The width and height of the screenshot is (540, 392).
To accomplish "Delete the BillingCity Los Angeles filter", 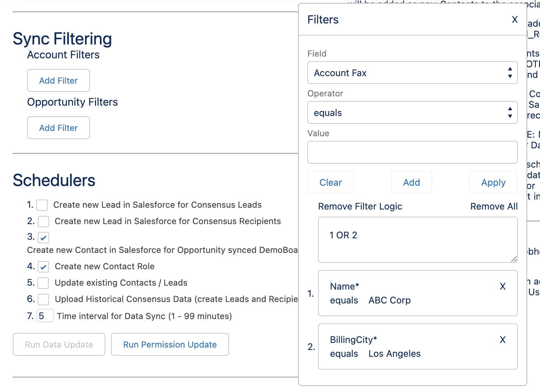I will pyautogui.click(x=502, y=340).
